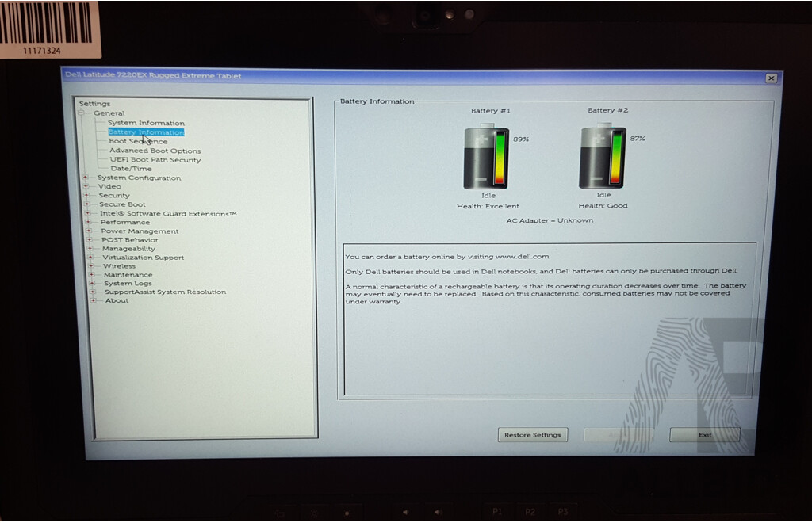812x523 pixels.
Task: Expand the Power Management node
Action: point(89,231)
